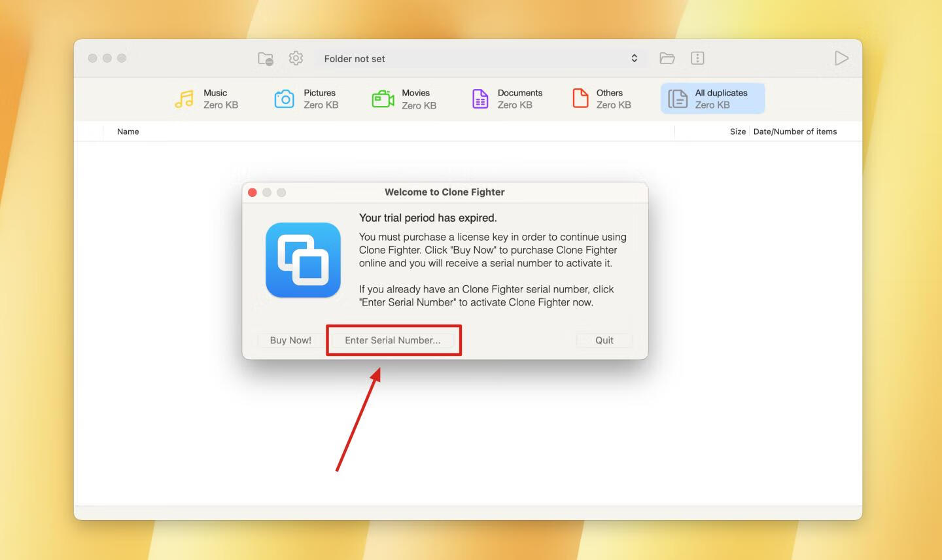Select the Documents category tab

coord(507,99)
